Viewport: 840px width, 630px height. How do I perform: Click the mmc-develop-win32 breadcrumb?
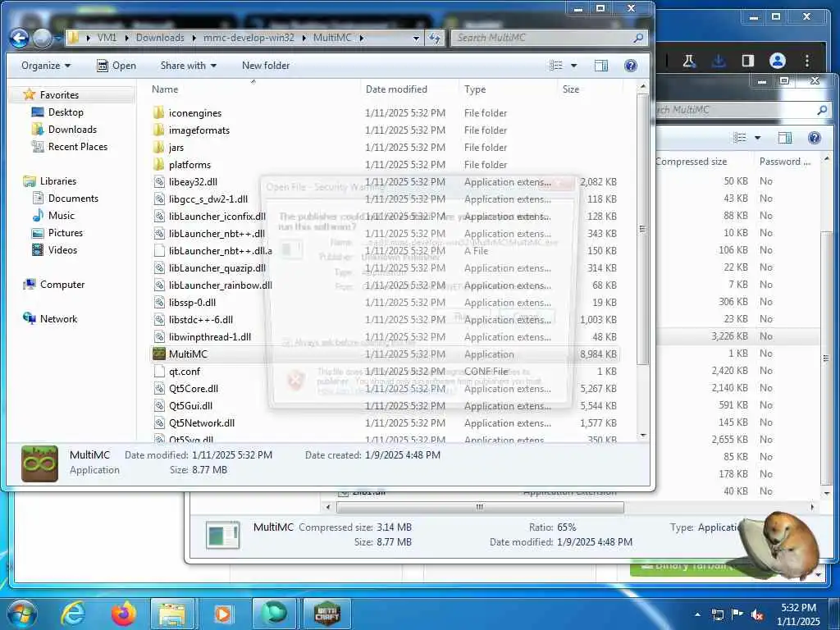(249, 38)
